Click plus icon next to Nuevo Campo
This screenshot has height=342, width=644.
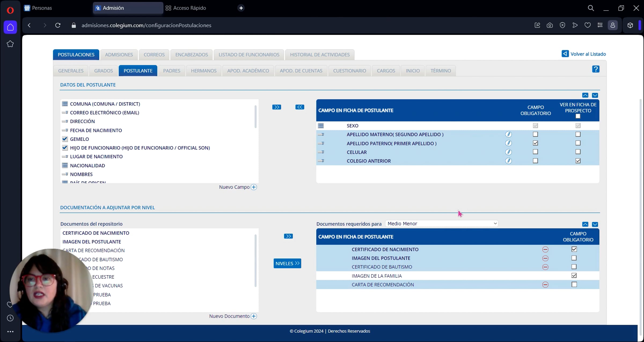click(254, 187)
